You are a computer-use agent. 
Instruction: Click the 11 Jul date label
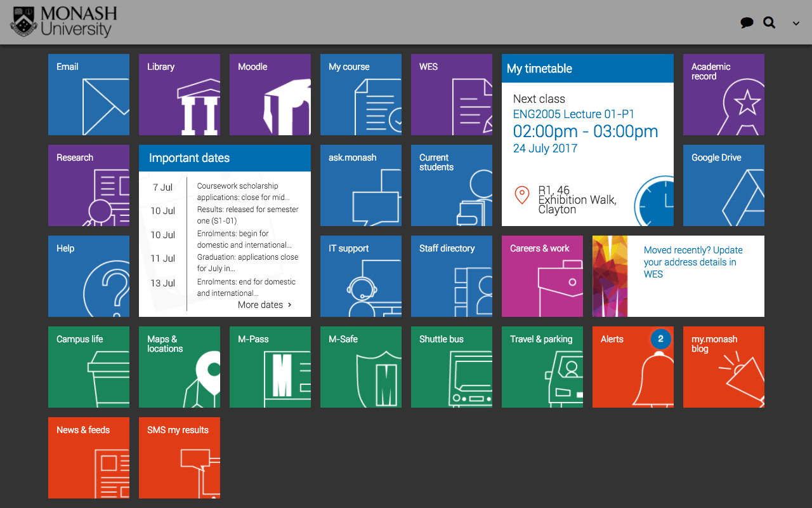click(163, 258)
